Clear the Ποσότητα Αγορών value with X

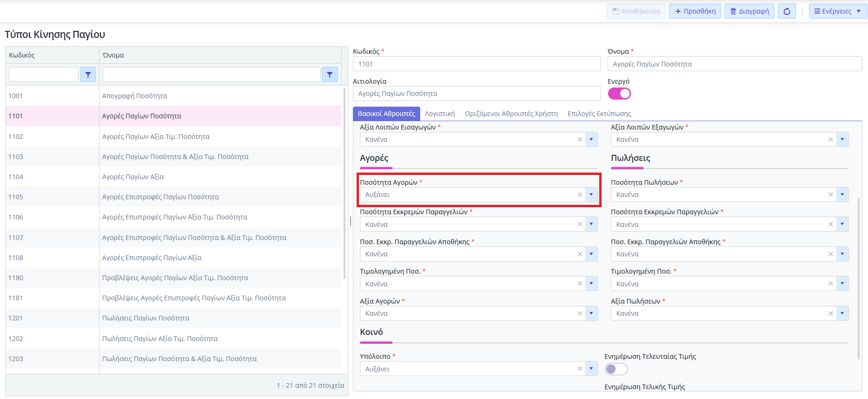(x=580, y=195)
